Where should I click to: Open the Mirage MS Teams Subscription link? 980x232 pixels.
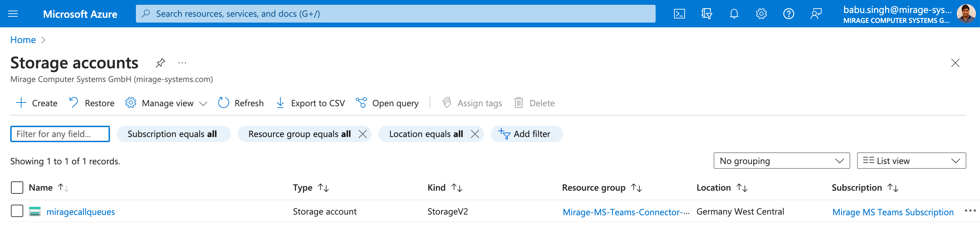point(893,212)
